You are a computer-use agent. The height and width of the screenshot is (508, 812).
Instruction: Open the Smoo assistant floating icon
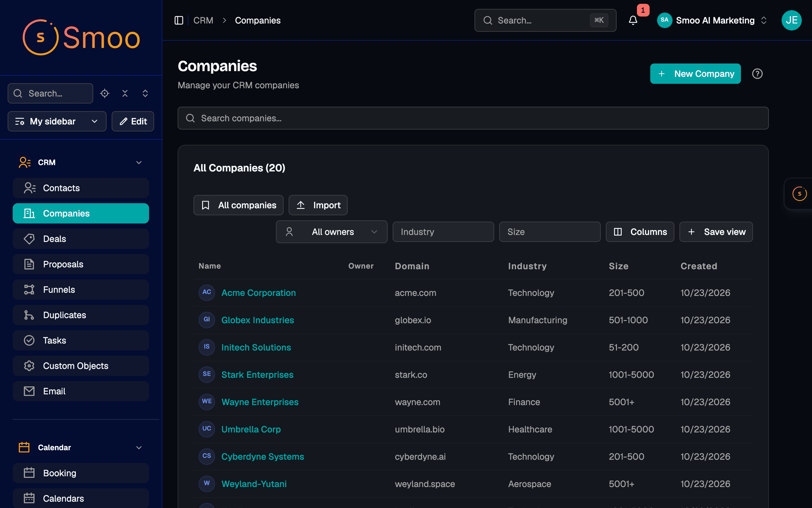799,194
